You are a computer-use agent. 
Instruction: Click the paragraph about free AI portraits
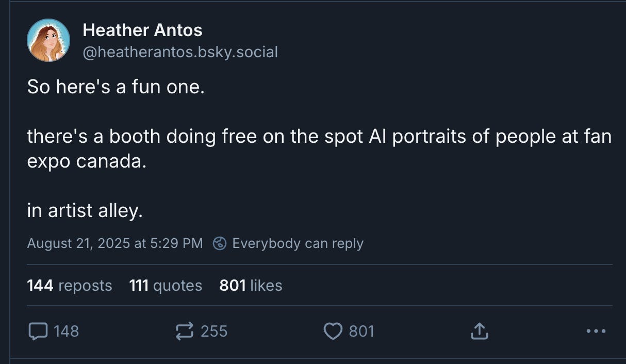[319, 150]
